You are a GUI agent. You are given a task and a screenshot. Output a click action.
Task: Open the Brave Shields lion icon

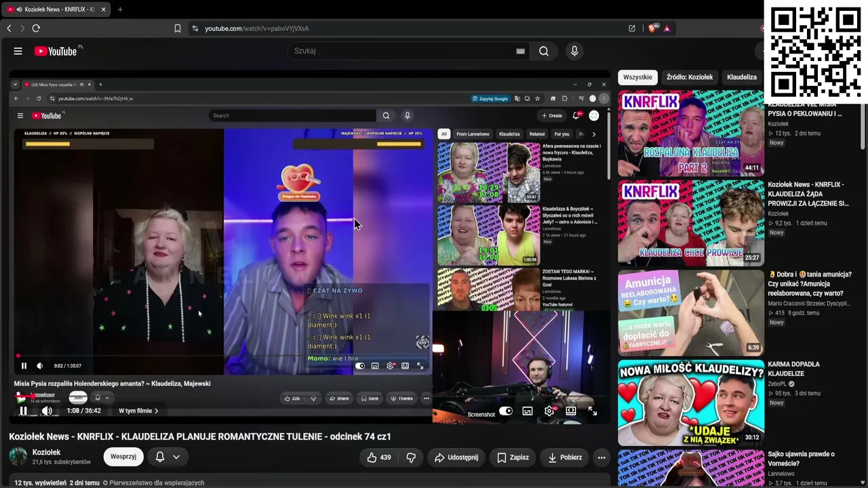tap(652, 28)
